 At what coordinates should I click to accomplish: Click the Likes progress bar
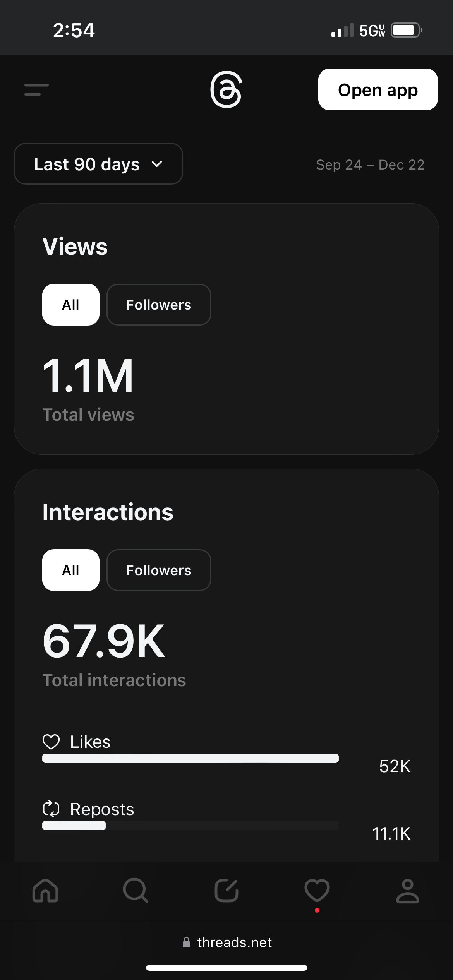pos(190,758)
